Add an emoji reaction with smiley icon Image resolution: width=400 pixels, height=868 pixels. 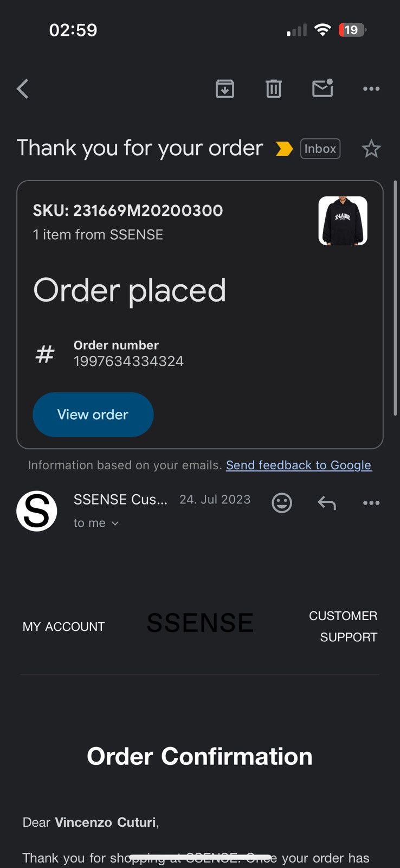[282, 503]
